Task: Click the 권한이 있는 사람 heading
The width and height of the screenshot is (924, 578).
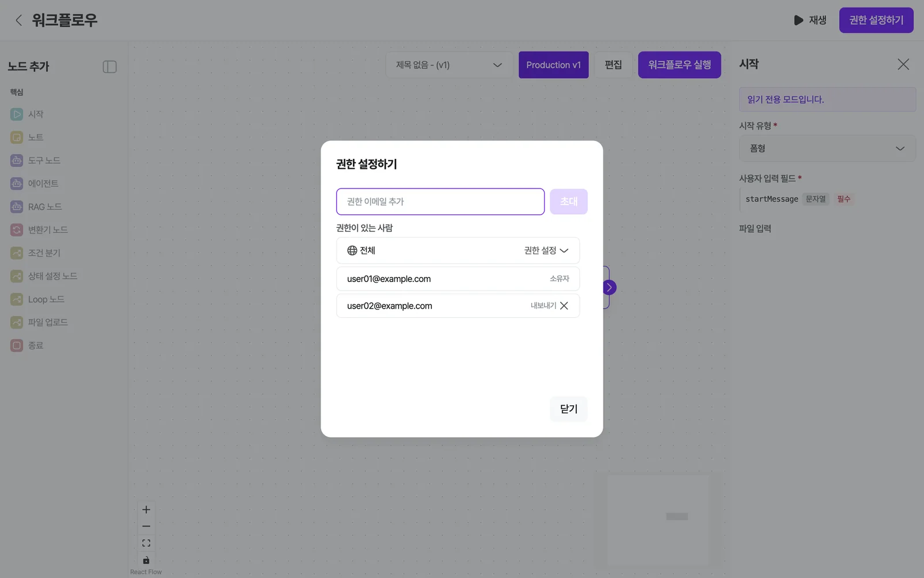Action: [364, 228]
